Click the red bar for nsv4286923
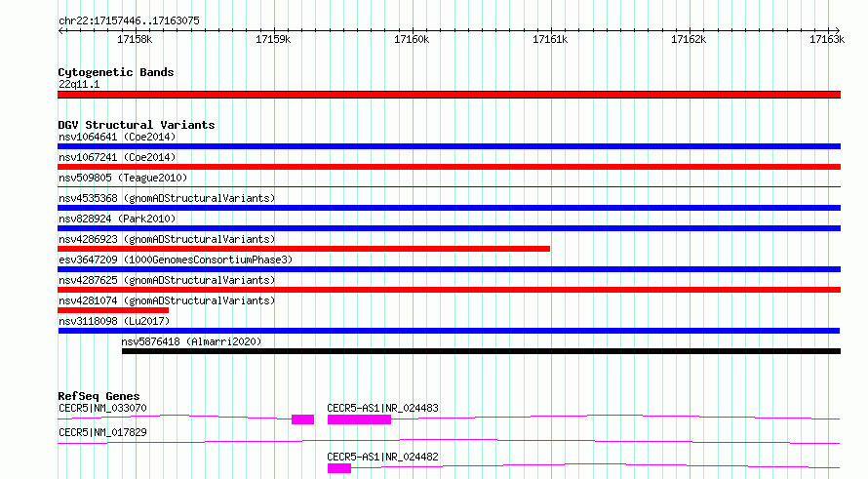Image resolution: width=868 pixels, height=479 pixels. point(304,249)
